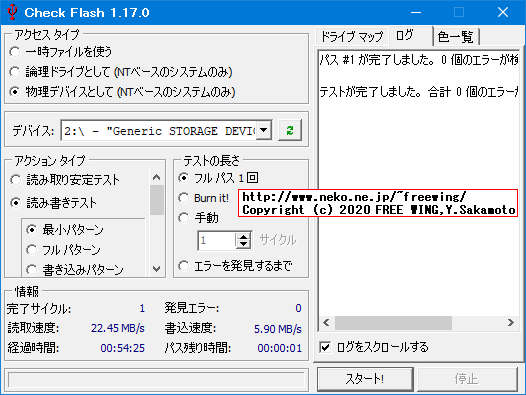The height and width of the screenshot is (395, 526).
Task: Minimize the Check Flash window
Action: (416, 12)
